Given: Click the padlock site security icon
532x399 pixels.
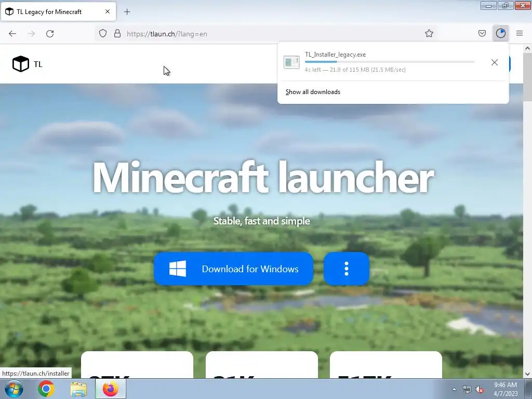Looking at the screenshot, I should click(x=117, y=34).
